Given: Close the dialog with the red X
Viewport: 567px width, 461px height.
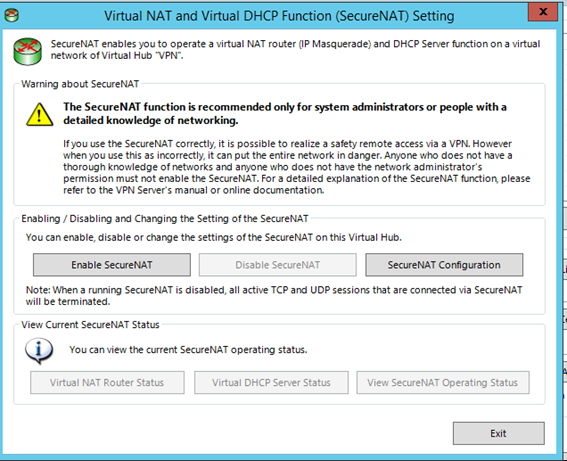Looking at the screenshot, I should coord(542,12).
